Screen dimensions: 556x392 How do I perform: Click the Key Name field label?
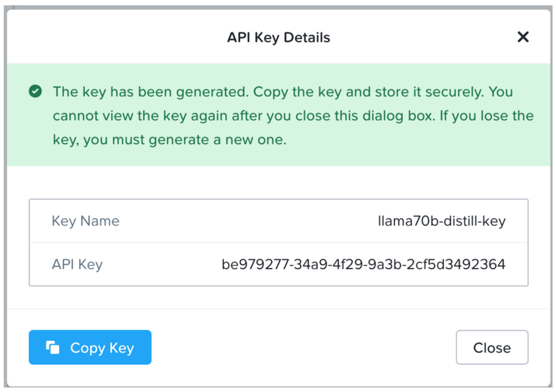[x=85, y=221]
